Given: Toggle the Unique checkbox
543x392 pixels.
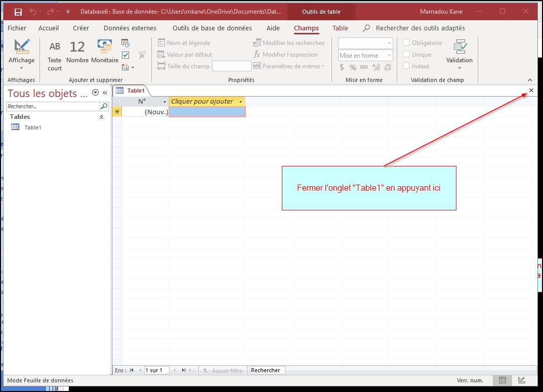Looking at the screenshot, I should point(406,55).
